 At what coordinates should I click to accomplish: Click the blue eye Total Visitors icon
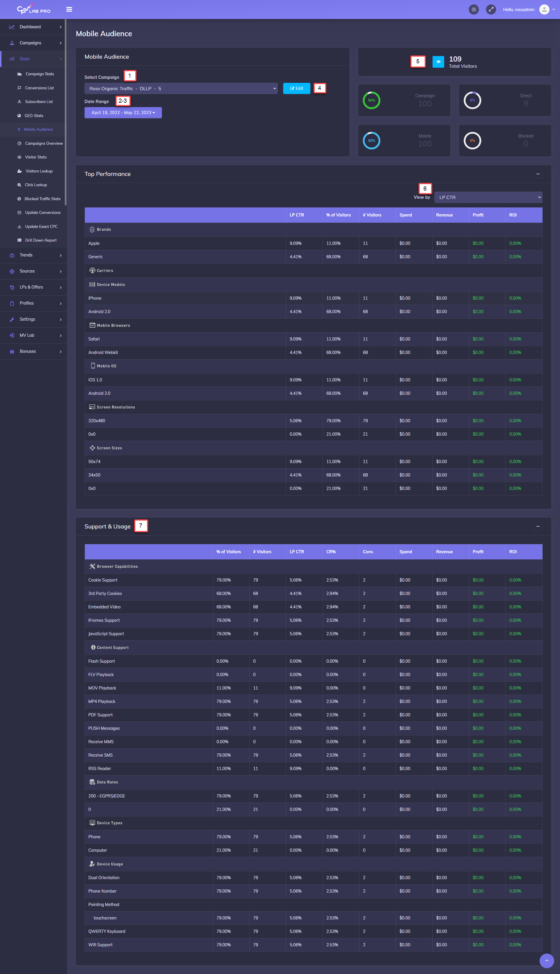tap(438, 62)
